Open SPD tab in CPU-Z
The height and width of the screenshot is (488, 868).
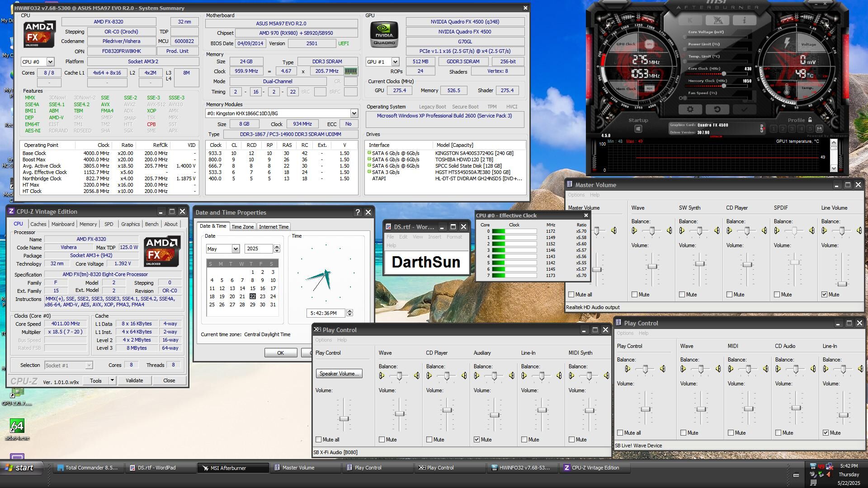[109, 224]
